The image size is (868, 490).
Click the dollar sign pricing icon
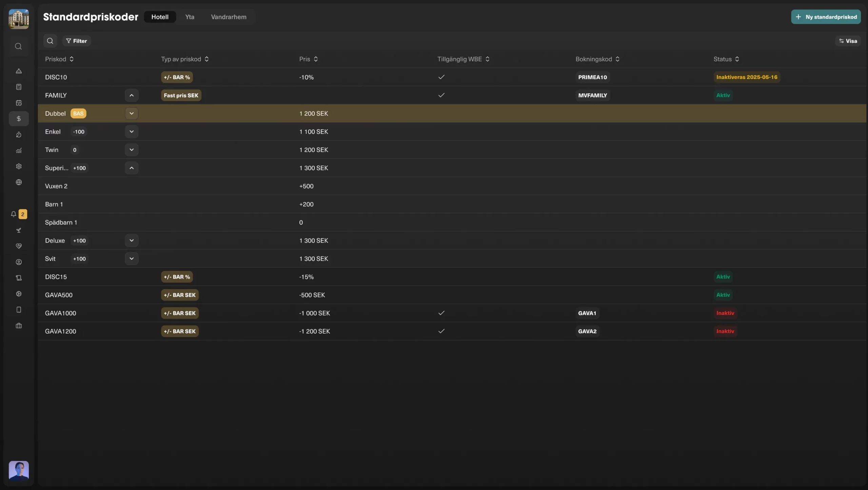point(19,119)
